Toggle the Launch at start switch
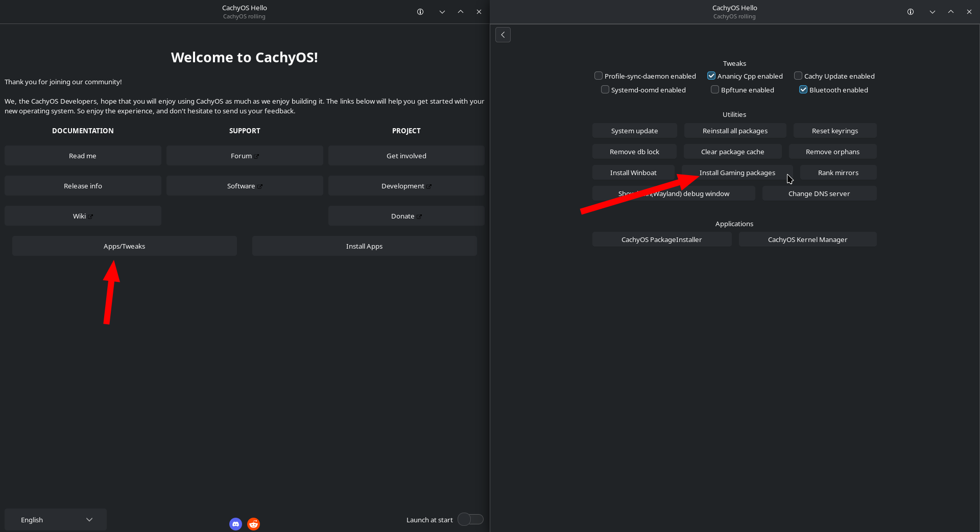 [x=470, y=519]
